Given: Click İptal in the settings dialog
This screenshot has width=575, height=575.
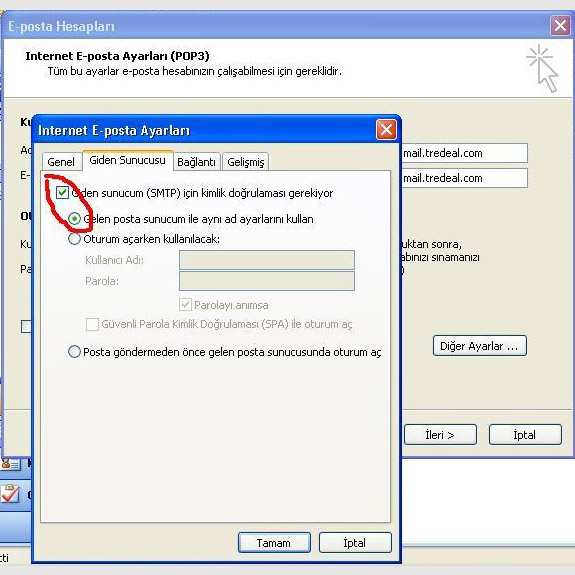Looking at the screenshot, I should click(x=355, y=543).
